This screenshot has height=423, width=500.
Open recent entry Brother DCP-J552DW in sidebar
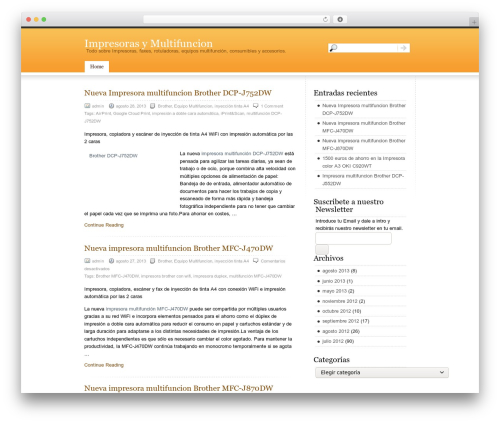(363, 180)
